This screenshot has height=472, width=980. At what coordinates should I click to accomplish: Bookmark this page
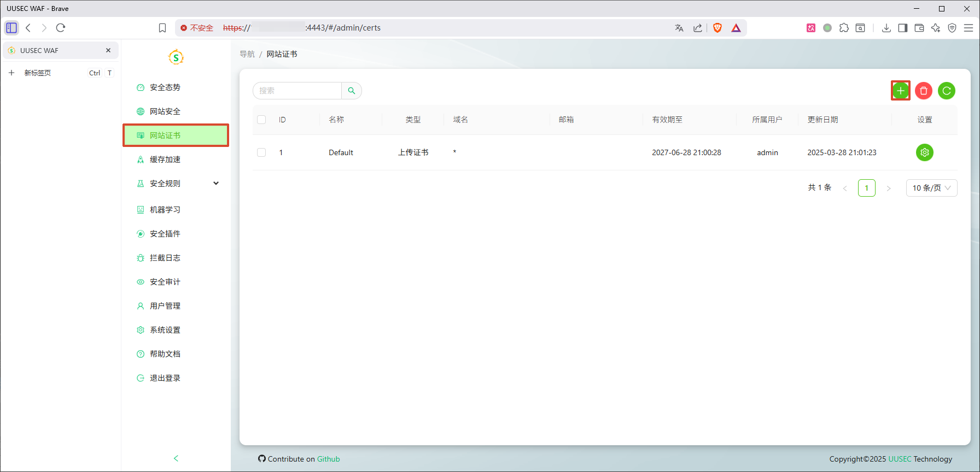point(162,28)
